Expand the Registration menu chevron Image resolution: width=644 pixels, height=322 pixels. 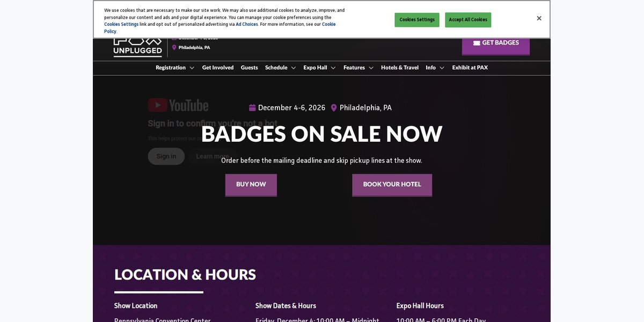coord(192,68)
